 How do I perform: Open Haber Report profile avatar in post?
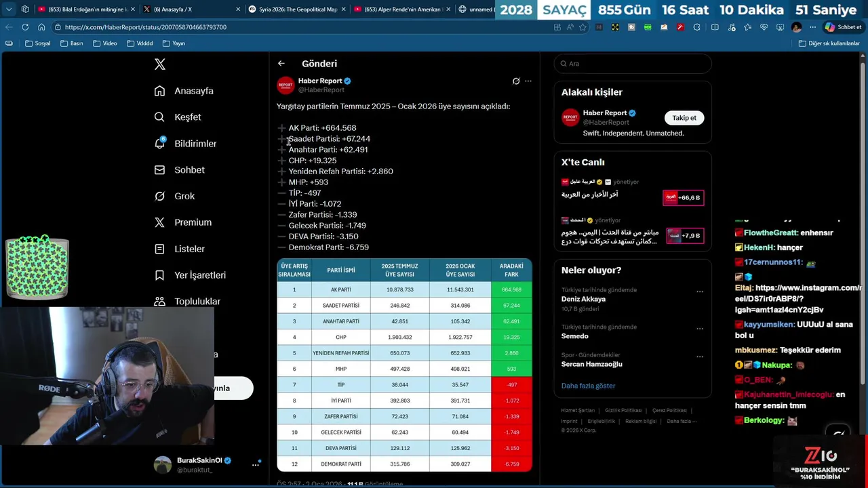(285, 85)
